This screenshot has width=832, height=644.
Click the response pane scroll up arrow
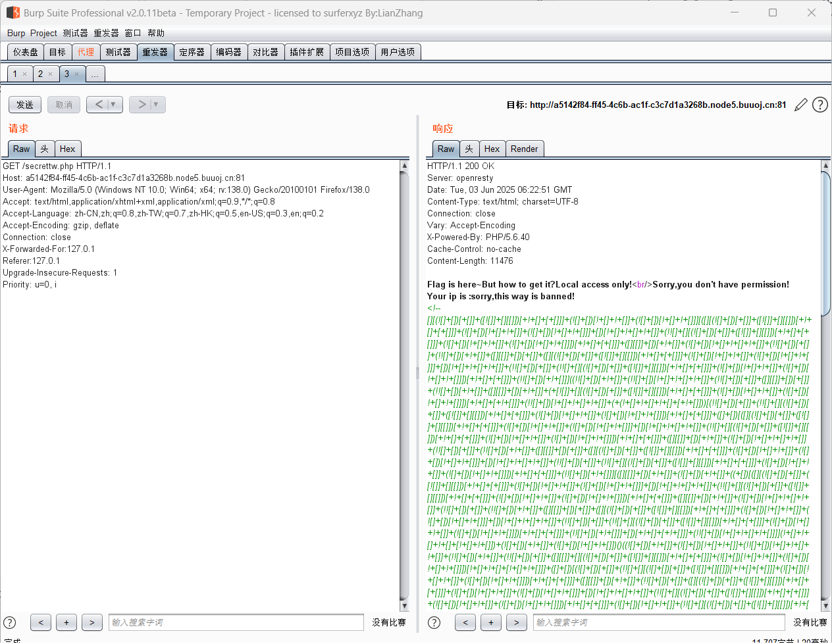coord(826,166)
